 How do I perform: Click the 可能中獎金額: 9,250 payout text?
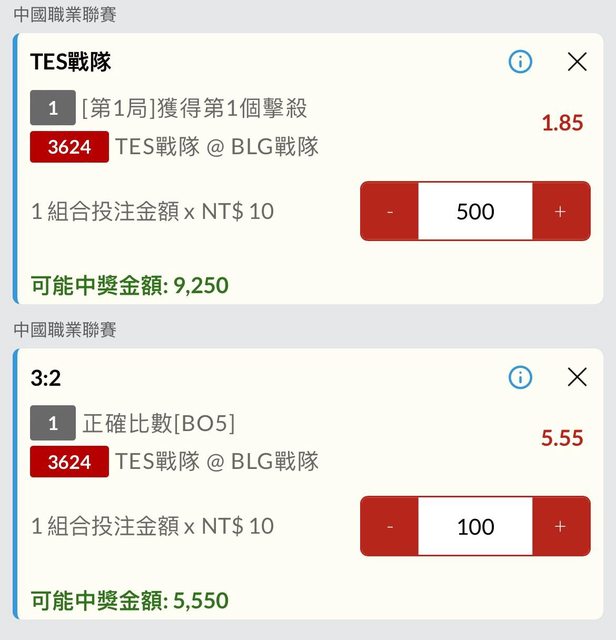[130, 286]
